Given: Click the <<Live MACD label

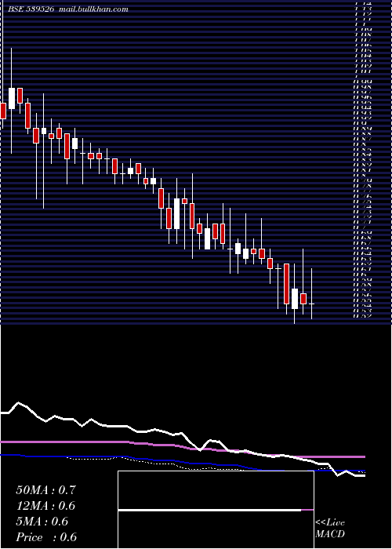Looking at the screenshot, I should click(330, 529).
